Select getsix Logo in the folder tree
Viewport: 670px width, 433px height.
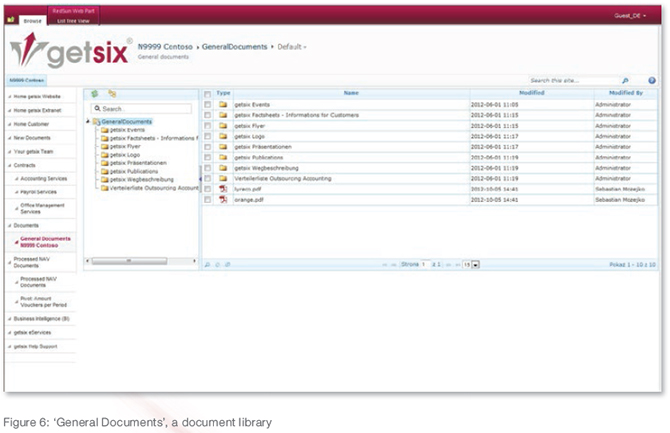click(x=125, y=155)
